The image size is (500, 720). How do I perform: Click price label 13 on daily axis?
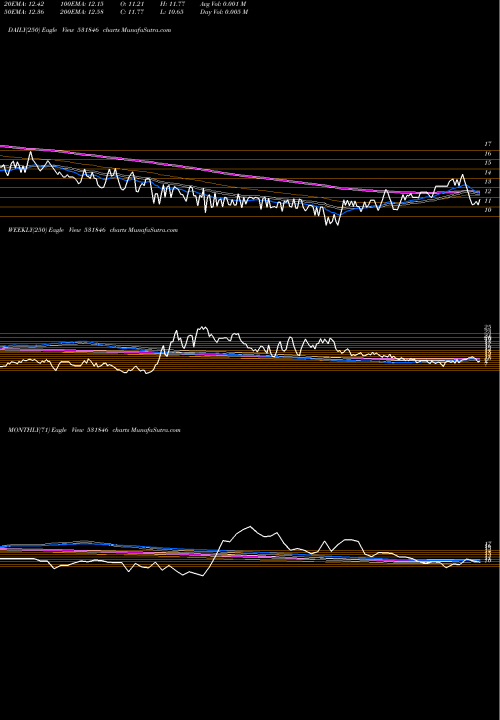488,181
